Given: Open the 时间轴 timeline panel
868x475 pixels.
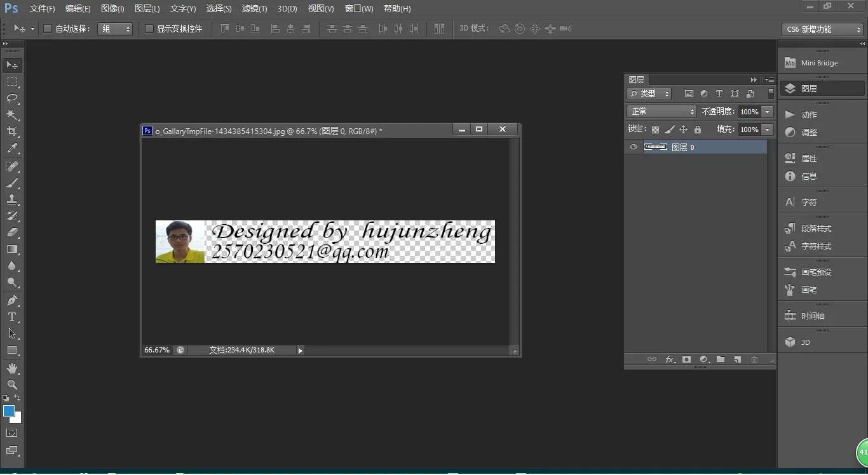Looking at the screenshot, I should [x=813, y=316].
